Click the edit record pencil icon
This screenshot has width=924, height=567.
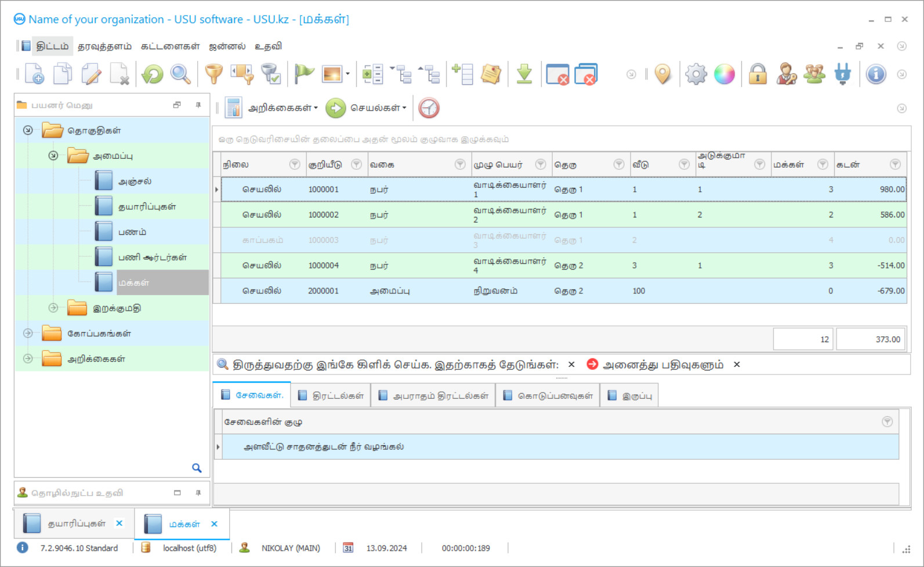point(91,74)
